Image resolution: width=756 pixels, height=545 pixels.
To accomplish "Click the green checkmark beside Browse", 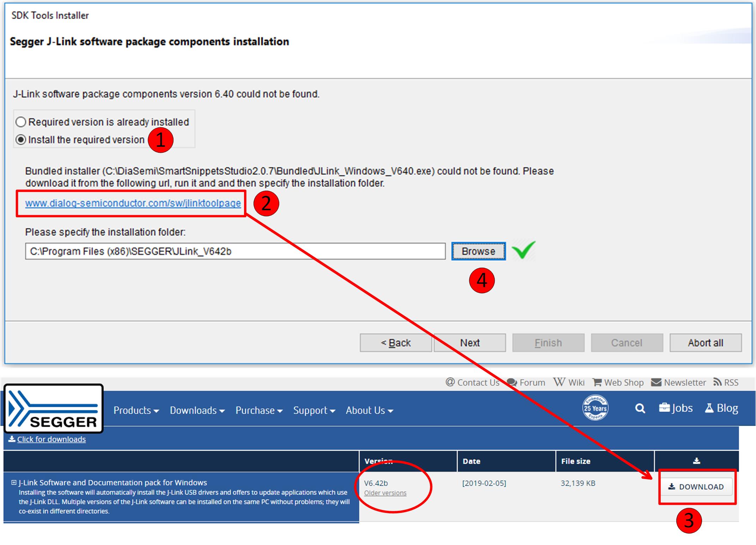I will click(524, 250).
